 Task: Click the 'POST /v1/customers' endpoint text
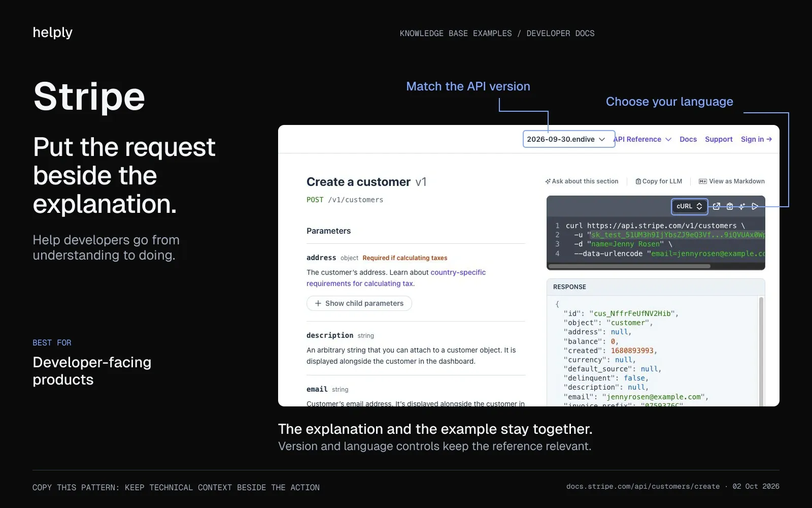click(x=345, y=200)
